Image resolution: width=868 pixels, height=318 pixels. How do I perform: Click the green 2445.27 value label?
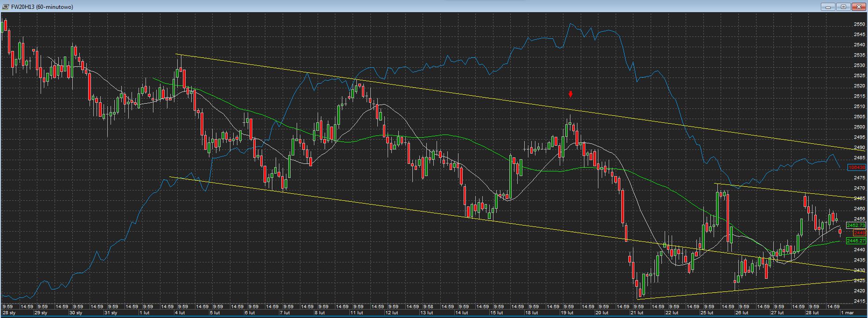(x=856, y=241)
